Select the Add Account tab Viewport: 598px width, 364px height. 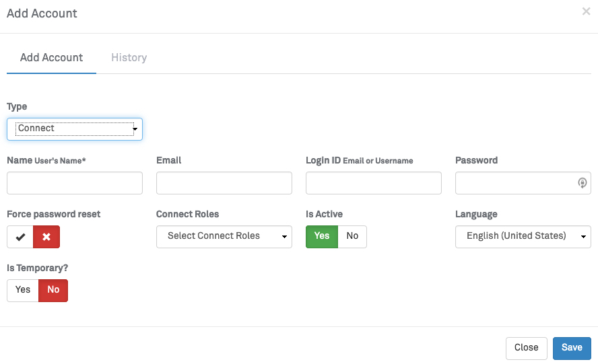tap(51, 58)
